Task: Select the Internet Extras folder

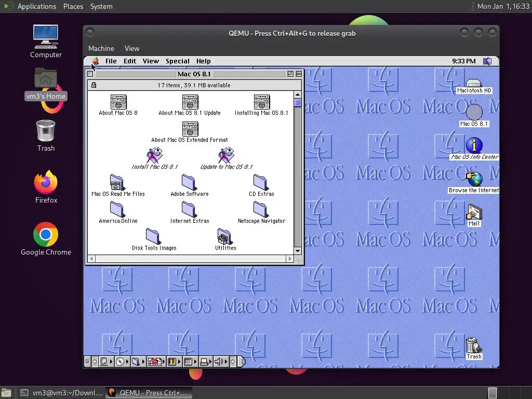Action: click(190, 212)
